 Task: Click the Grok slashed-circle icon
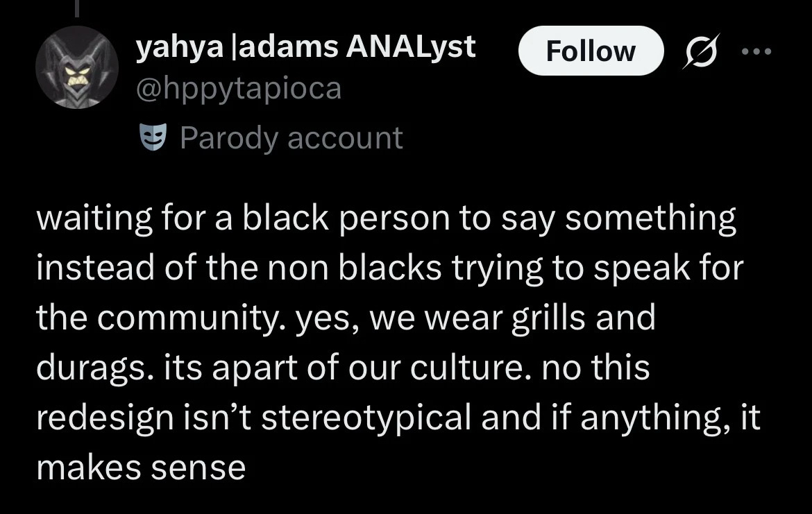700,51
